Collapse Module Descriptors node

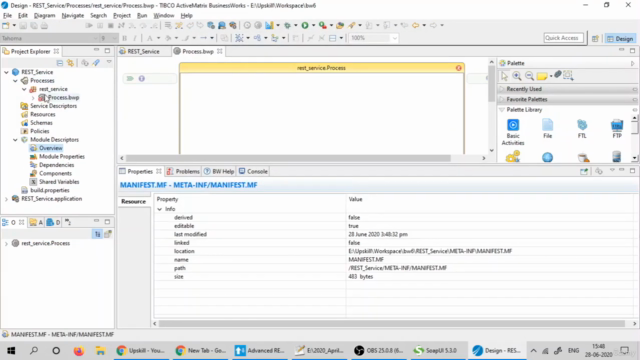pos(16,140)
